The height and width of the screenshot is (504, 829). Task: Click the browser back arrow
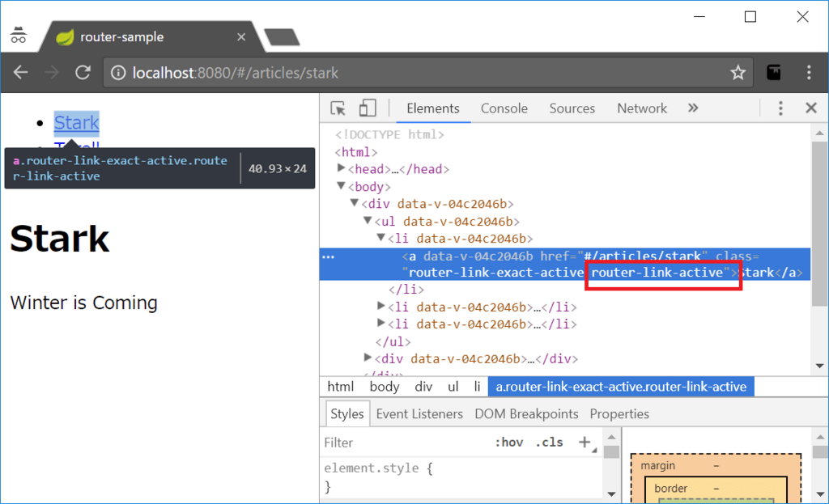pyautogui.click(x=21, y=73)
